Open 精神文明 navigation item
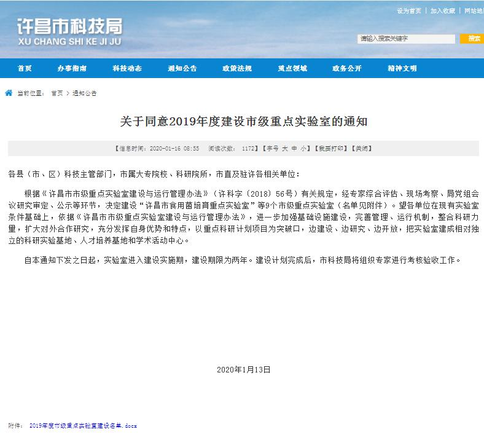The width and height of the screenshot is (484, 448). (402, 68)
